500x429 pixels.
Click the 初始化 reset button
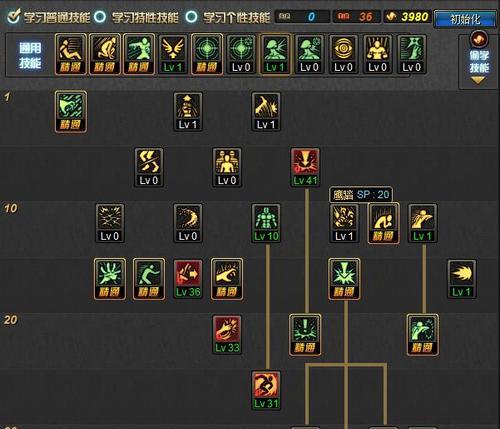pyautogui.click(x=465, y=19)
